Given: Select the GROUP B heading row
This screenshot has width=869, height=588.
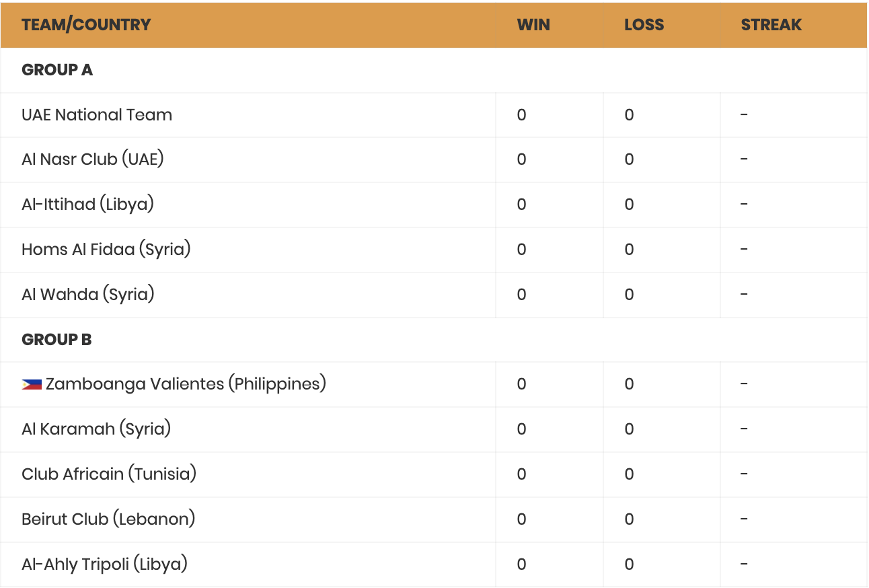Looking at the screenshot, I should pos(56,340).
